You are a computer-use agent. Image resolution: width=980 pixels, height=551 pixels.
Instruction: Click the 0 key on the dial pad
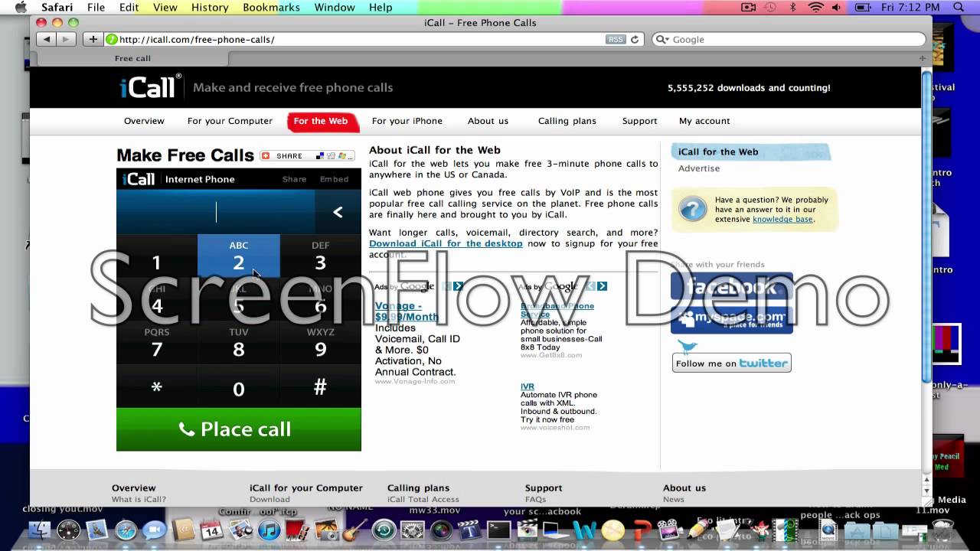(x=238, y=386)
